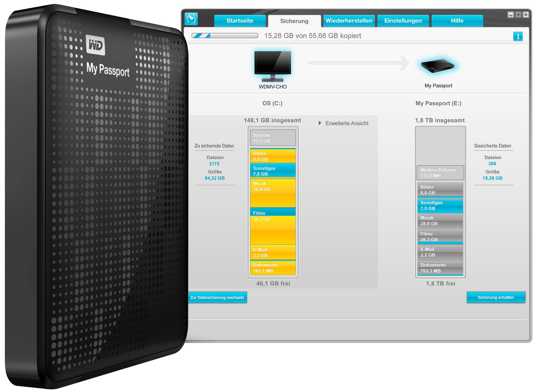534x392 pixels.
Task: Select Weitere Dateien 732,5 MB block on My Passport
Action: click(440, 173)
